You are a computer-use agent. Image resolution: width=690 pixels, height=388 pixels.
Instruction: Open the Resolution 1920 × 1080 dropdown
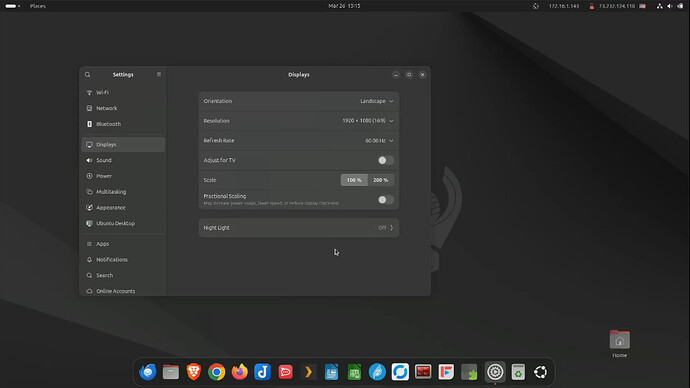coord(368,121)
